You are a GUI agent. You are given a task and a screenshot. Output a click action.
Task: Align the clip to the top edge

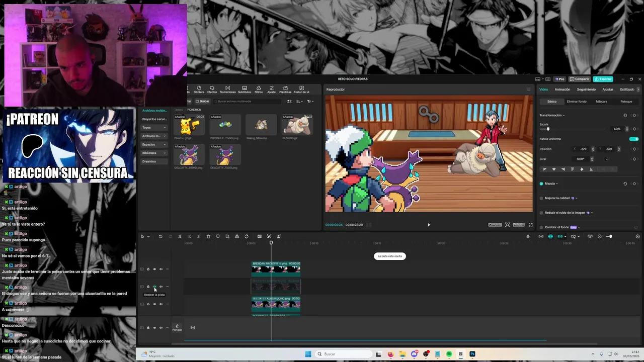pyautogui.click(x=573, y=169)
